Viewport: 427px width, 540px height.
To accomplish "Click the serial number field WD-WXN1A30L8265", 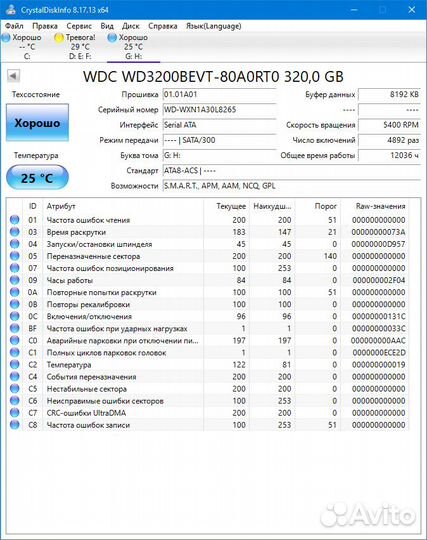I will tap(219, 110).
